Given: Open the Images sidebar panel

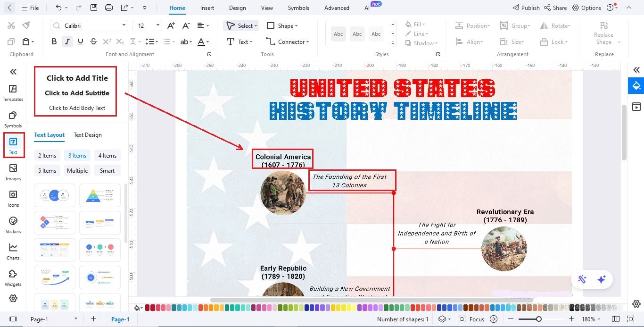Looking at the screenshot, I should [13, 172].
